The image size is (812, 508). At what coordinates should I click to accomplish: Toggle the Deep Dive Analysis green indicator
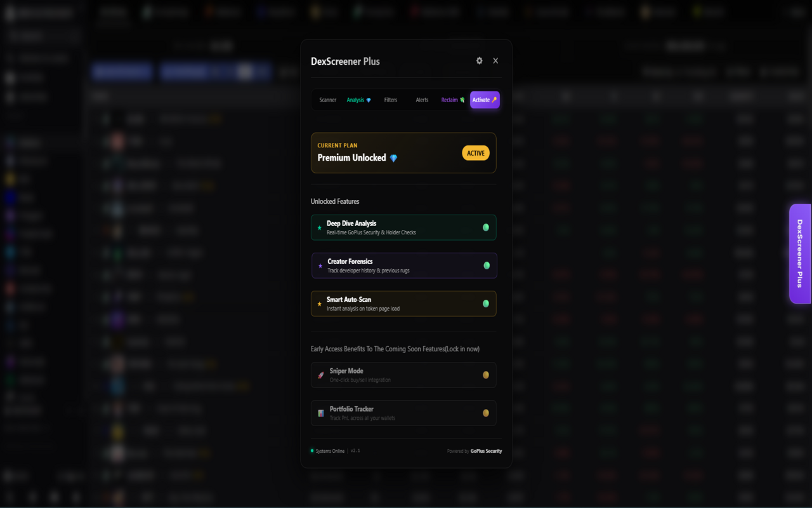click(x=486, y=227)
